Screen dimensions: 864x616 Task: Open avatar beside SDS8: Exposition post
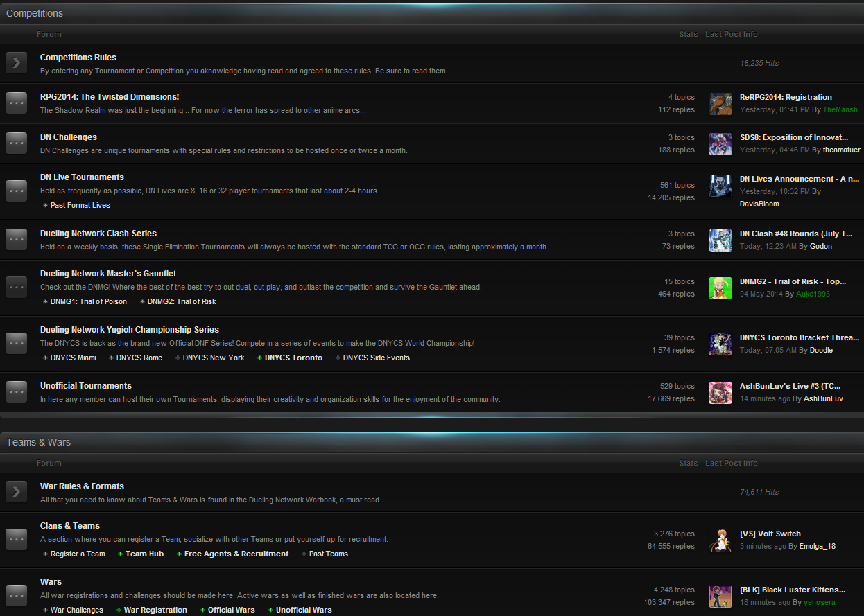point(720,144)
